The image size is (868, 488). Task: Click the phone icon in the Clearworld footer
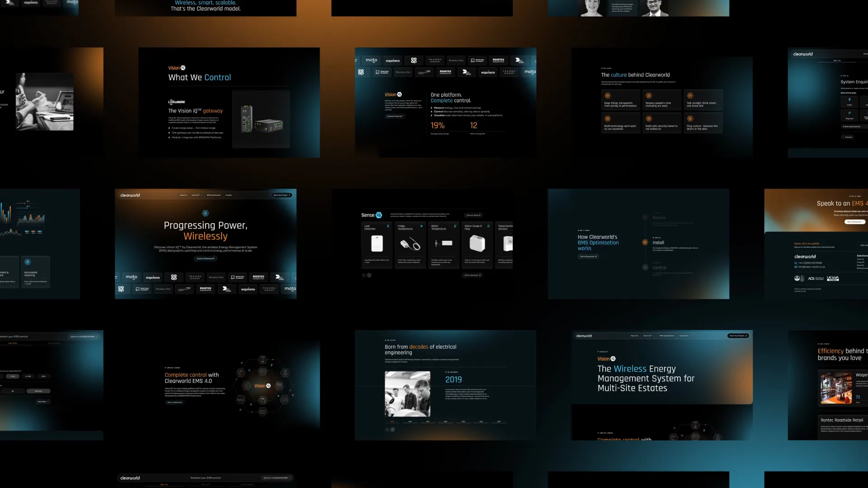point(796,263)
